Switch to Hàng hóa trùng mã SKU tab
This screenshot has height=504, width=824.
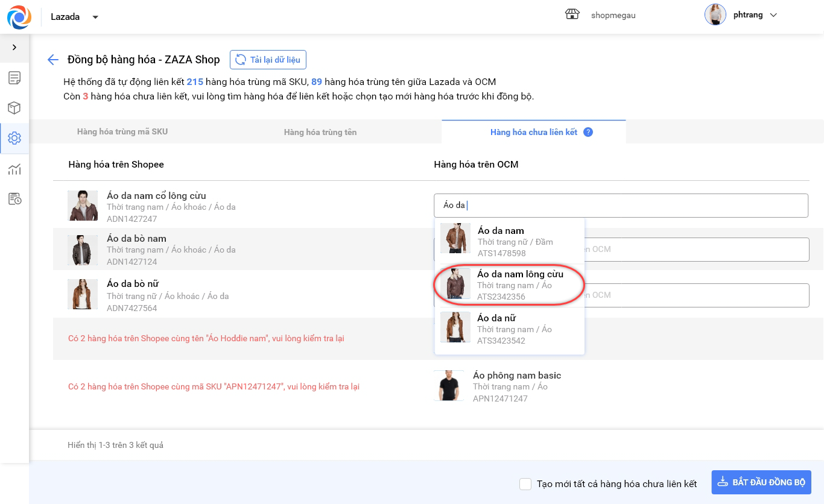(122, 131)
